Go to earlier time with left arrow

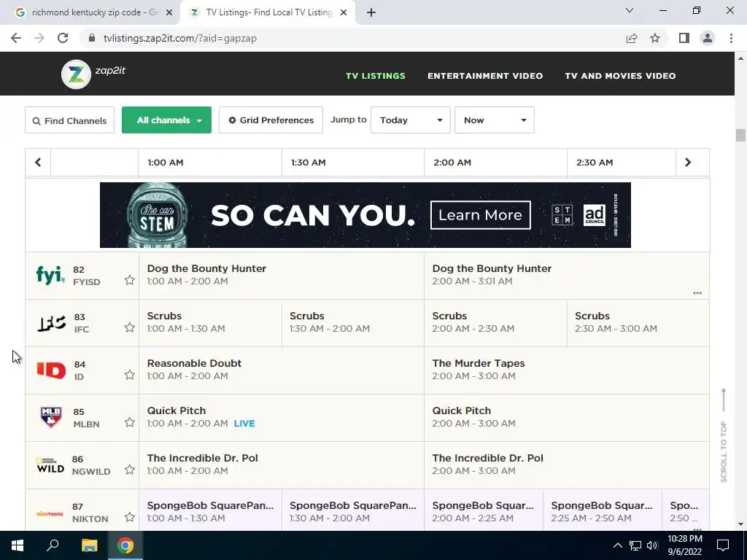tap(38, 163)
